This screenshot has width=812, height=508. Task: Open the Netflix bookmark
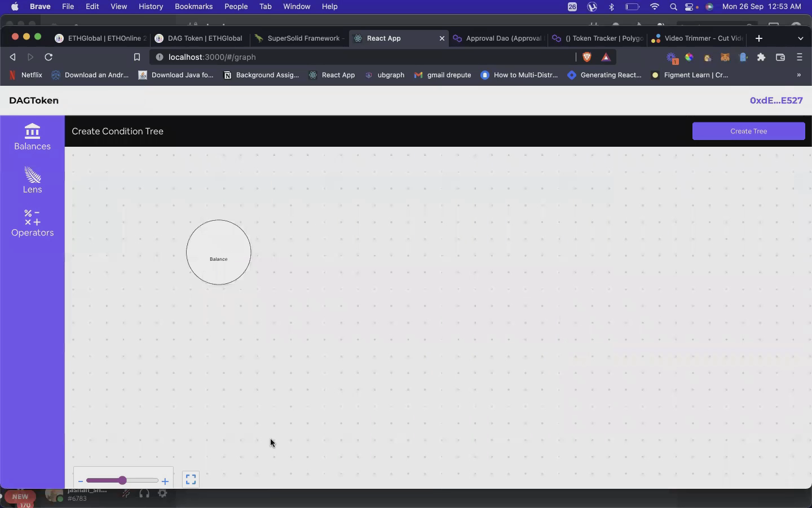coord(26,75)
